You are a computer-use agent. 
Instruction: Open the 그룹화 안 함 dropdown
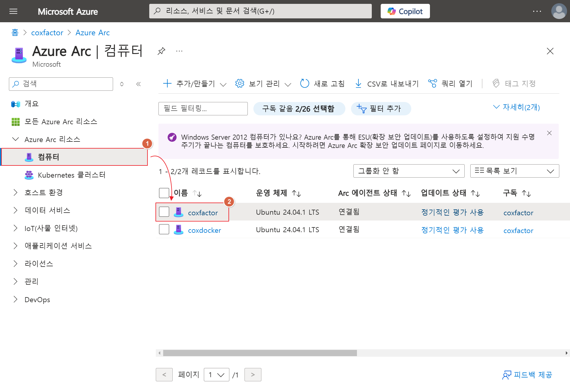409,171
